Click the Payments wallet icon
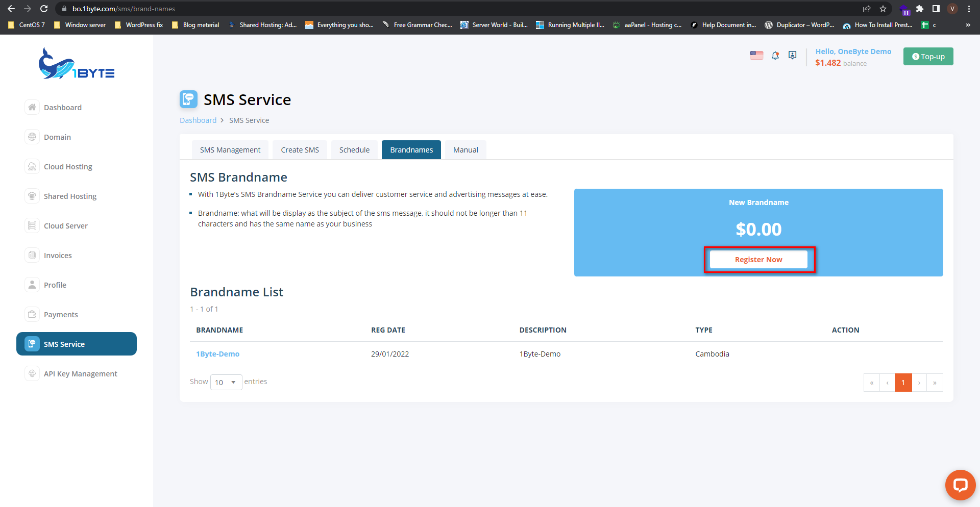The image size is (980, 507). coord(32,314)
